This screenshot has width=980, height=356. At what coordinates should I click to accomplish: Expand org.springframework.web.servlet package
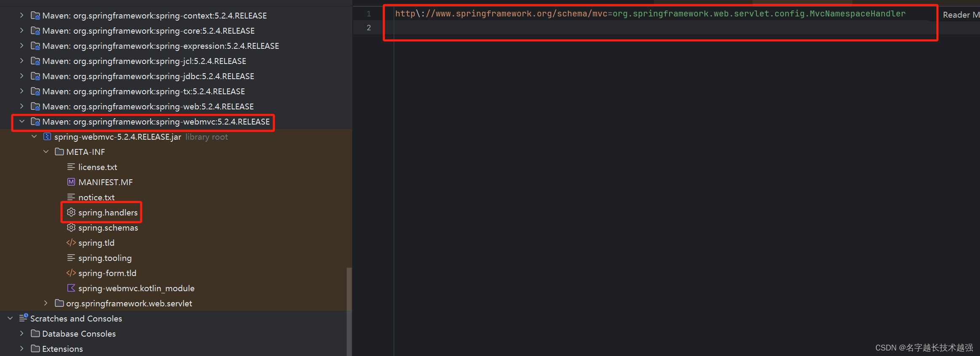[x=46, y=303]
